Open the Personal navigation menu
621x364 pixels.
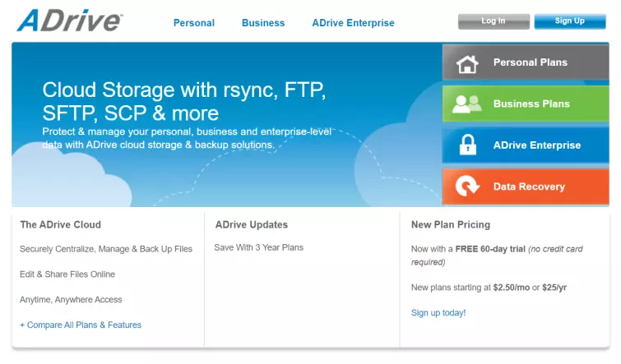click(193, 23)
